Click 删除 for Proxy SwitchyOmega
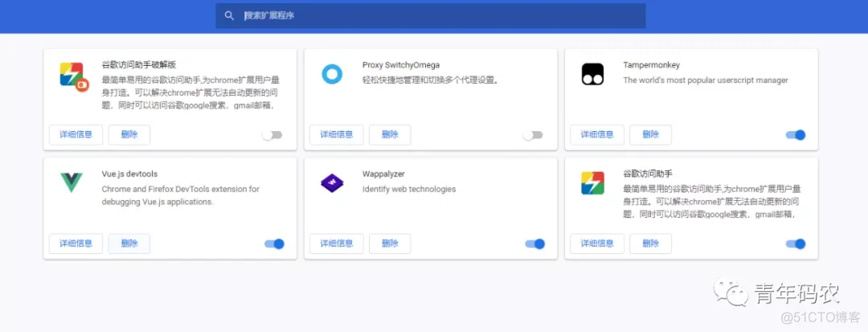Screen dimensions: 868x332 pos(390,135)
